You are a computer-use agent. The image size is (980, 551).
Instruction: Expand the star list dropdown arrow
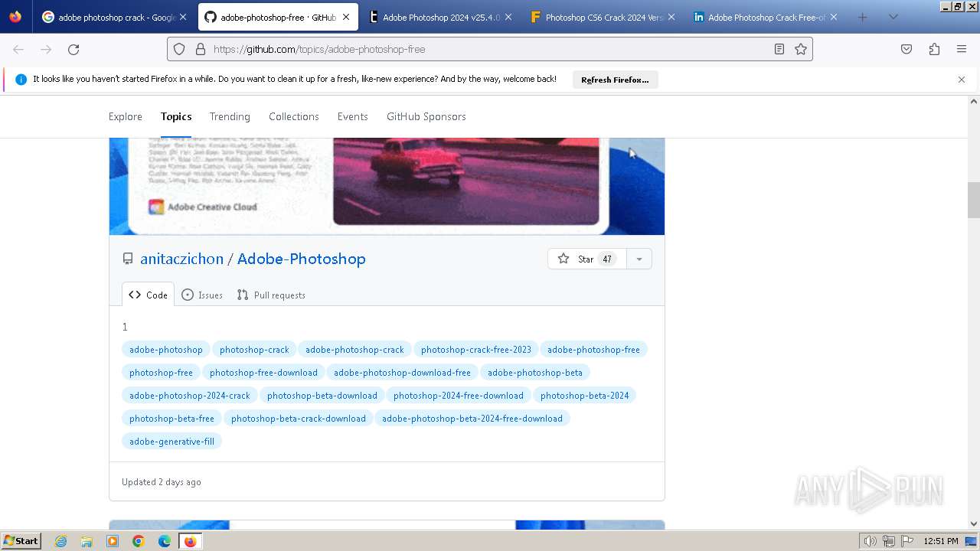(639, 259)
